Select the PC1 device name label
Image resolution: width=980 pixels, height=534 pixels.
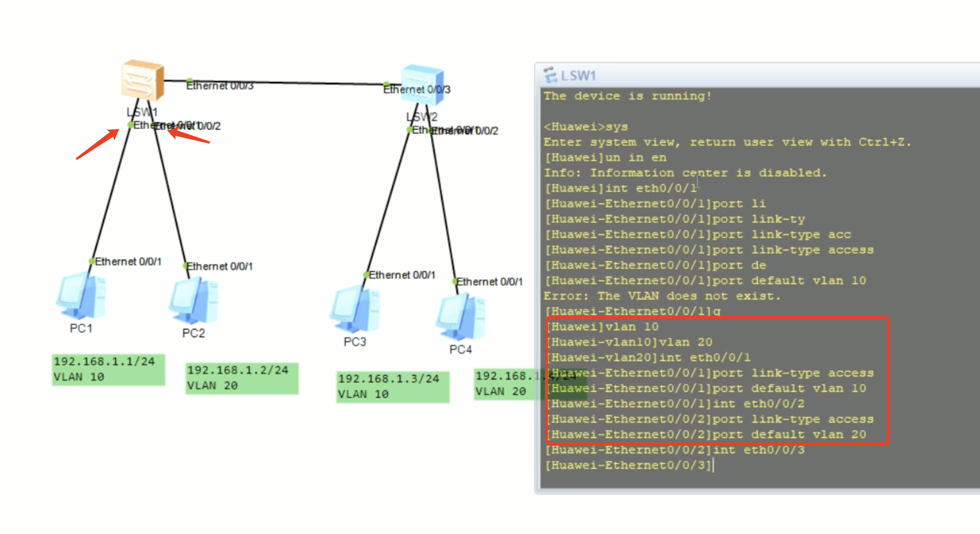click(81, 328)
